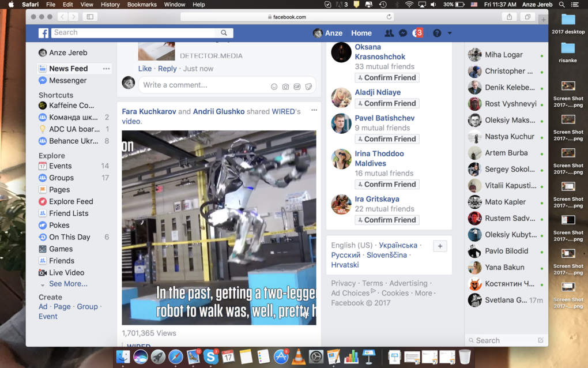Expand See More in Explore section

coord(68,284)
